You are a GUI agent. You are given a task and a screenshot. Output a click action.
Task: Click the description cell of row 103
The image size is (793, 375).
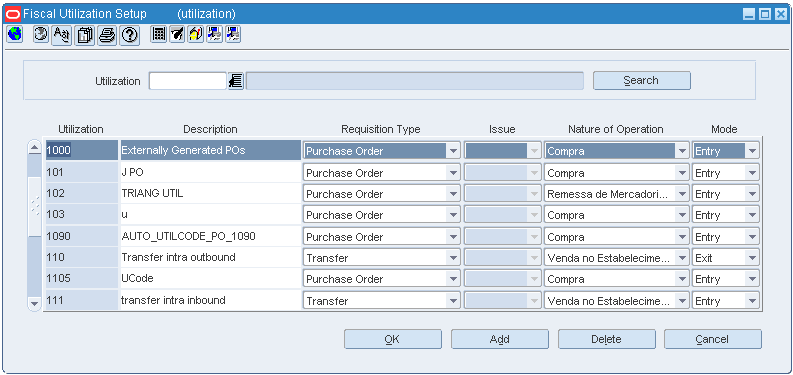click(x=210, y=215)
